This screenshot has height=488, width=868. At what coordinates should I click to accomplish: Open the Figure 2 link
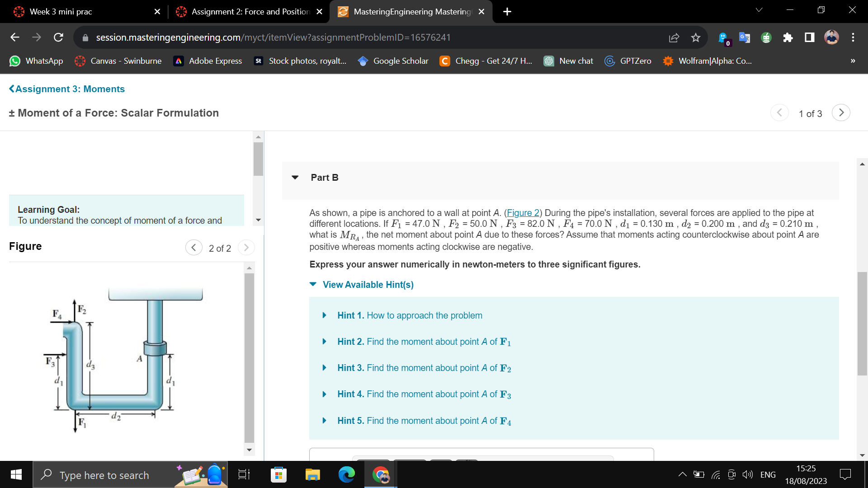[523, 213]
